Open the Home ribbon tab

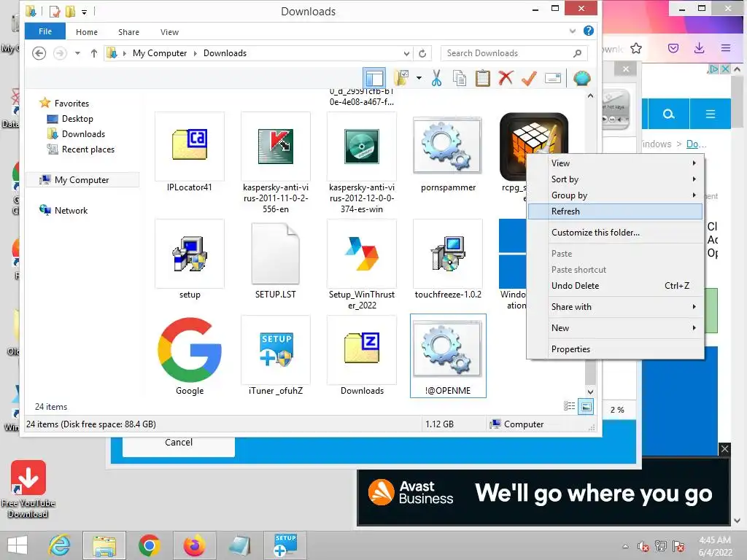tap(87, 32)
